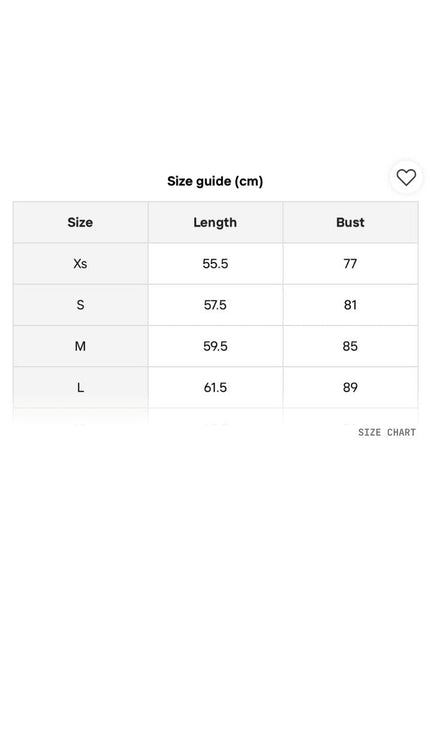The image size is (430, 752).
Task: Click the 59.5 length value
Action: point(215,346)
